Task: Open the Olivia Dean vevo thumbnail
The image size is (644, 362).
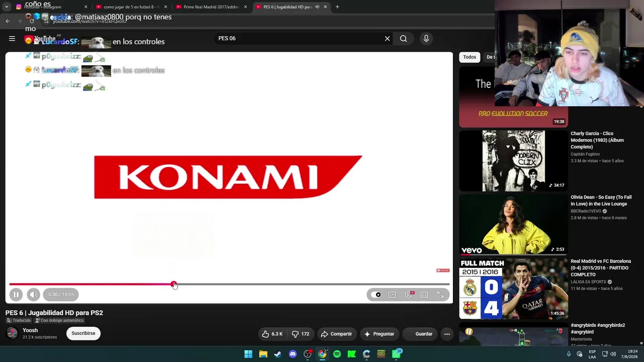Action: 513,225
